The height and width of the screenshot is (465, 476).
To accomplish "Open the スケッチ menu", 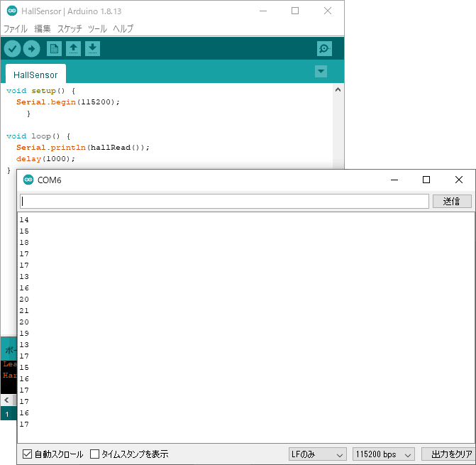I will [x=70, y=28].
